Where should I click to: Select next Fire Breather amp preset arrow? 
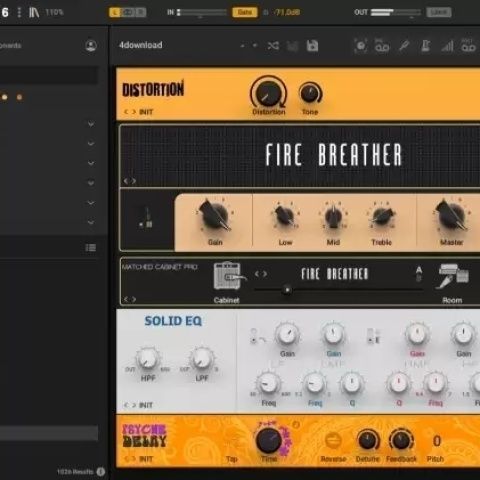134,181
